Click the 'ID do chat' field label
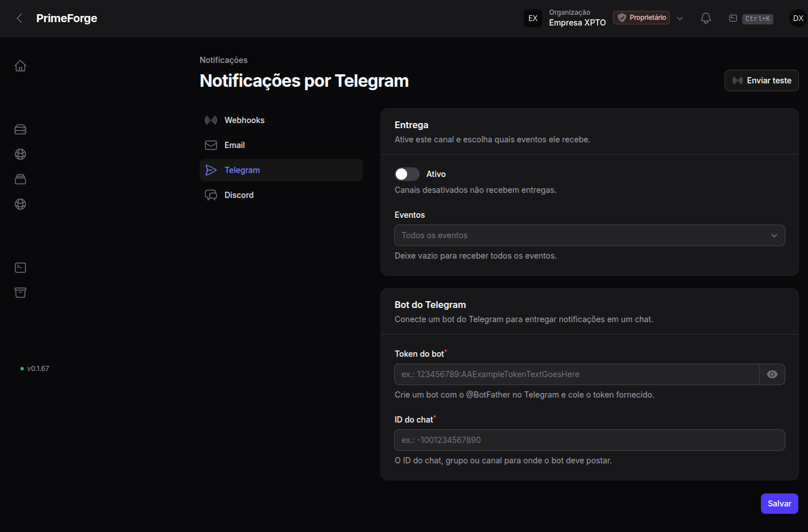This screenshot has height=532, width=808. coord(414,420)
